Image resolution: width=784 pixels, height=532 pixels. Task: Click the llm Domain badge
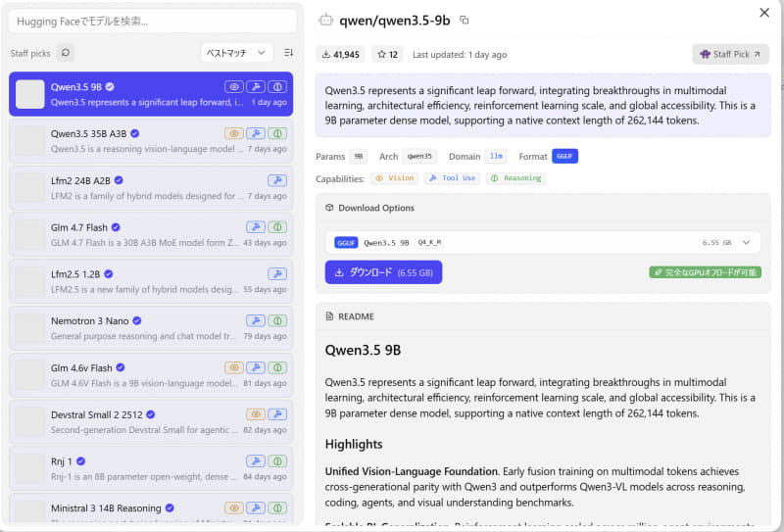(x=496, y=157)
